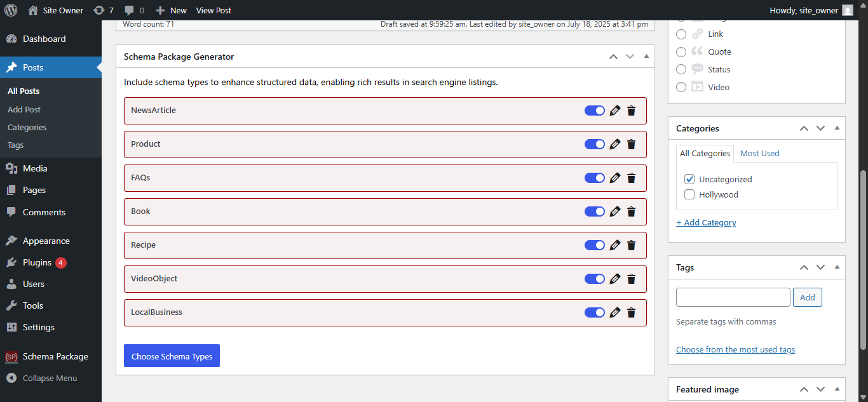Edit the NewsArticle schema with pencil icon
Image resolution: width=868 pixels, height=402 pixels.
[614, 111]
